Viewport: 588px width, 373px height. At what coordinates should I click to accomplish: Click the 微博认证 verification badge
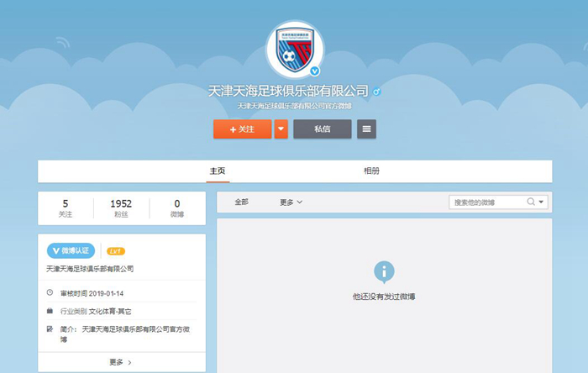(x=71, y=251)
